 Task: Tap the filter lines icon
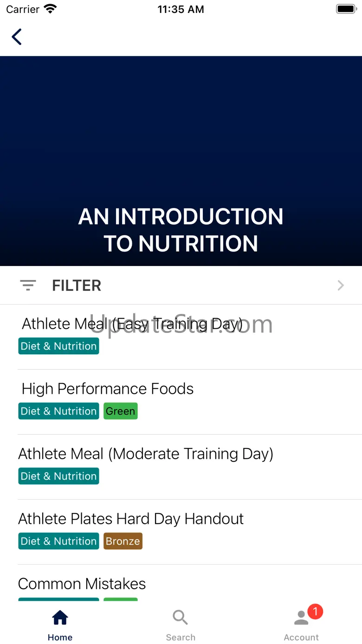28,286
